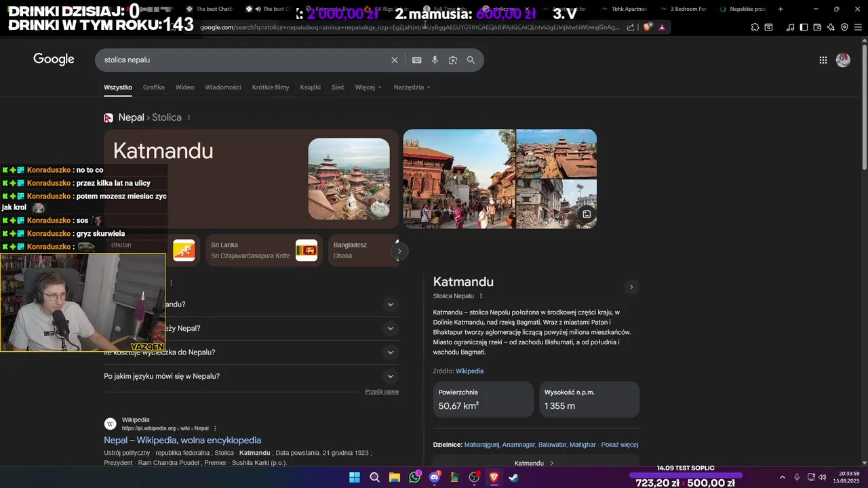The image size is (868, 488).
Task: Show hidden system tray icons
Action: 782,477
